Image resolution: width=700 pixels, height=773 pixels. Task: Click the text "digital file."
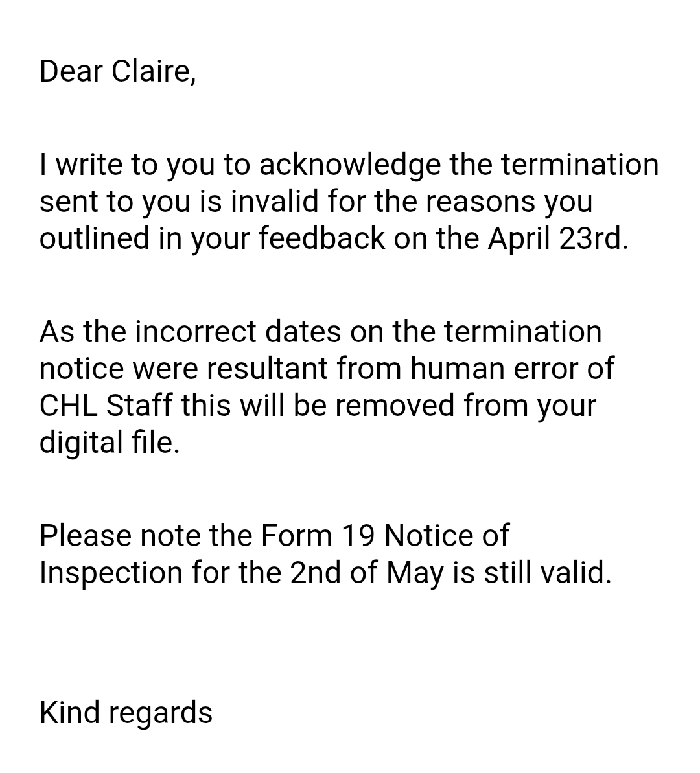[x=109, y=443]
